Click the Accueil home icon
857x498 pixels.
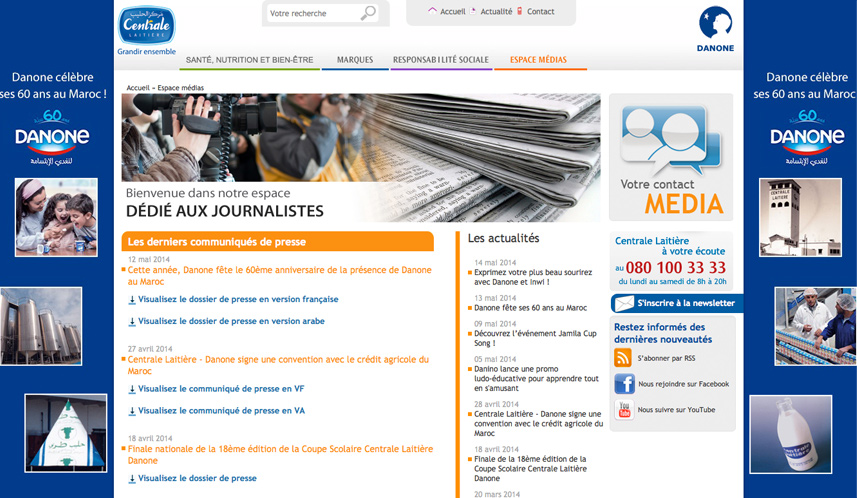pyautogui.click(x=432, y=10)
